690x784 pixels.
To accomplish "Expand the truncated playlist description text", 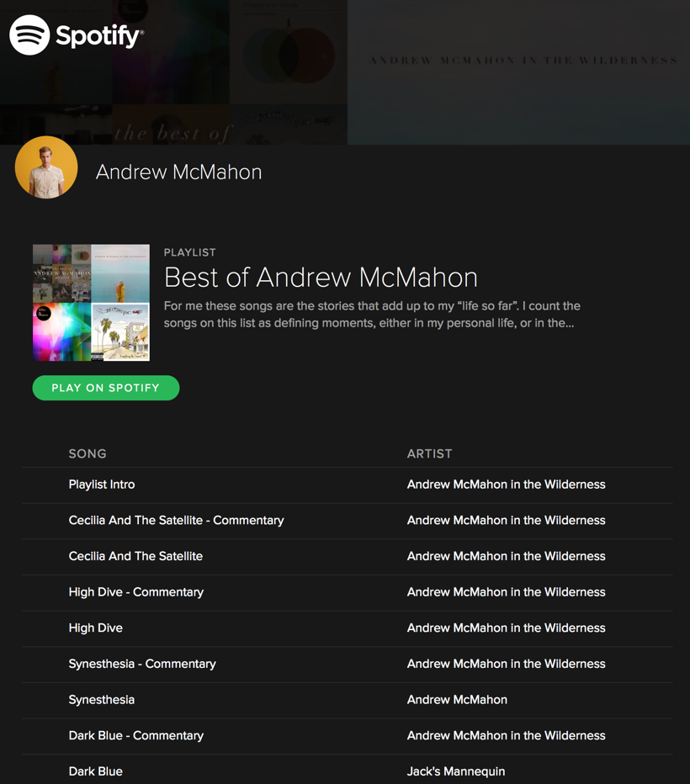I will coord(372,315).
